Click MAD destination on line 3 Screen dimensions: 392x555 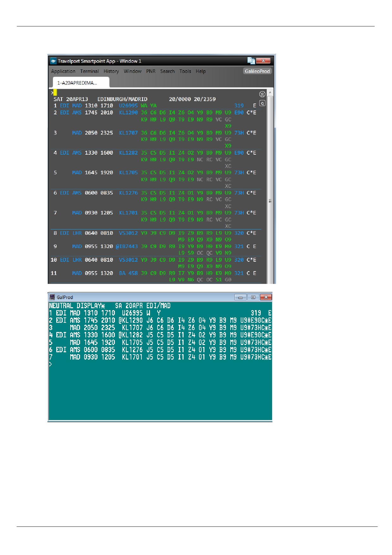(77, 133)
